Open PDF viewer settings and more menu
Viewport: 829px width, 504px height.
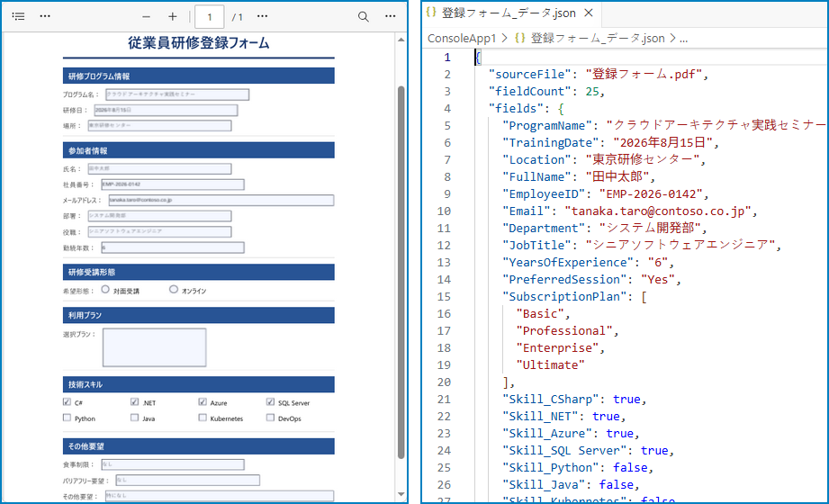point(390,16)
